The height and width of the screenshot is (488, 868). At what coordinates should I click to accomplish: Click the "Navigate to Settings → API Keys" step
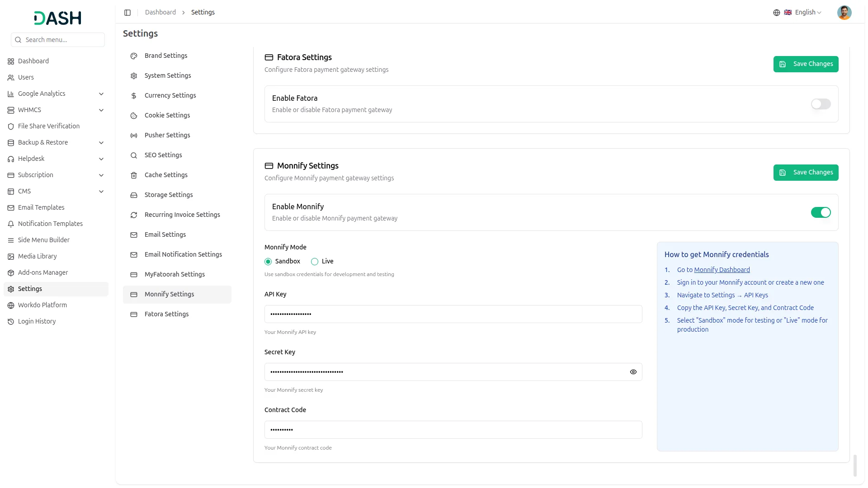tap(722, 295)
